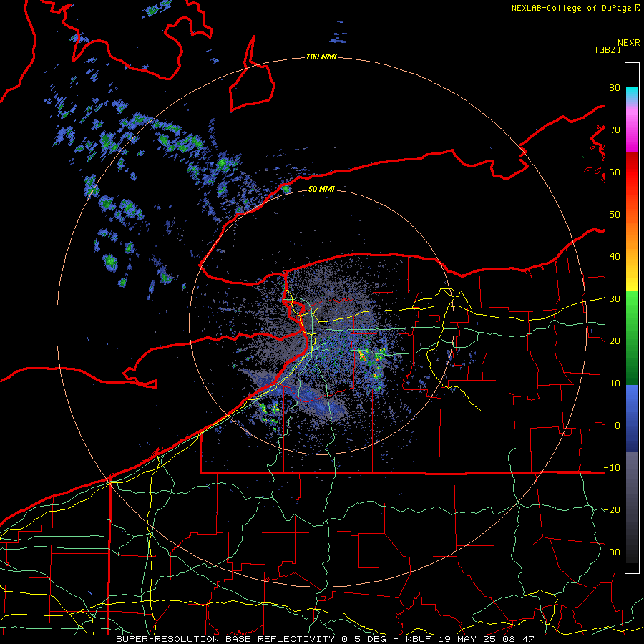Click the blue band of the color bar
The image size is (644, 644).
pos(632,419)
